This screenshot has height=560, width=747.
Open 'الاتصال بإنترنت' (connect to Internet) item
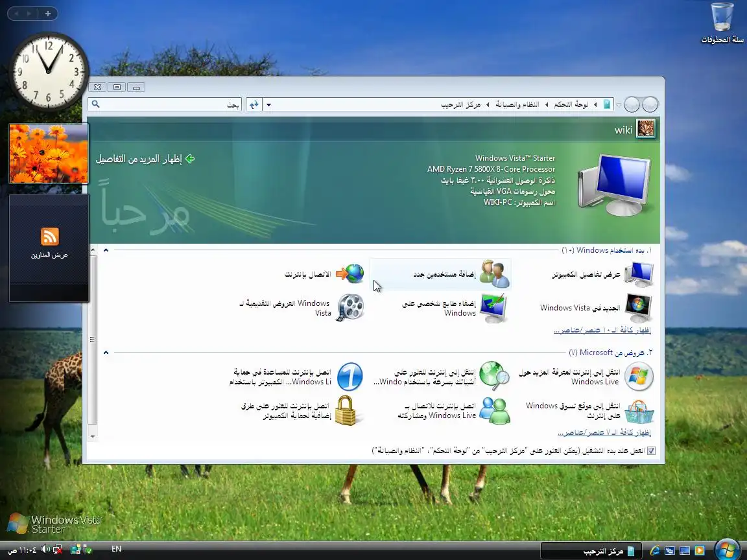click(324, 274)
